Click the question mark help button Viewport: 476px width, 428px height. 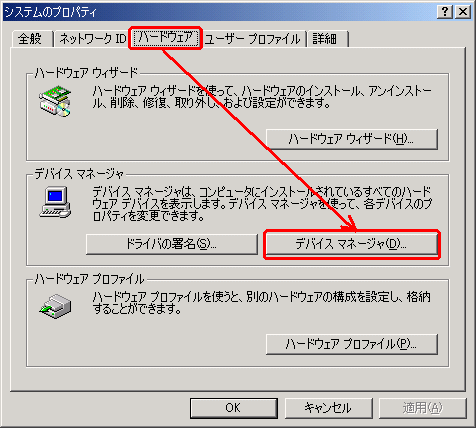[x=445, y=12]
